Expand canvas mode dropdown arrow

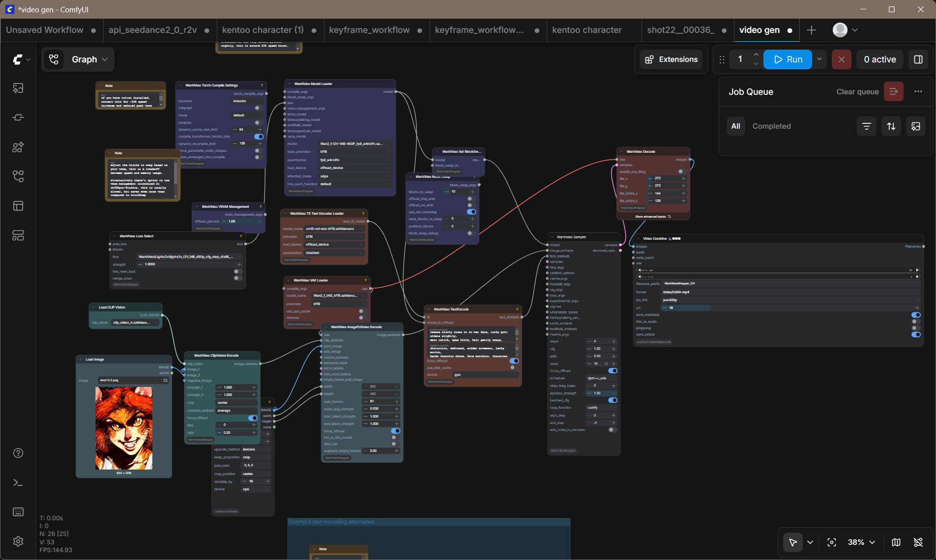[810, 542]
